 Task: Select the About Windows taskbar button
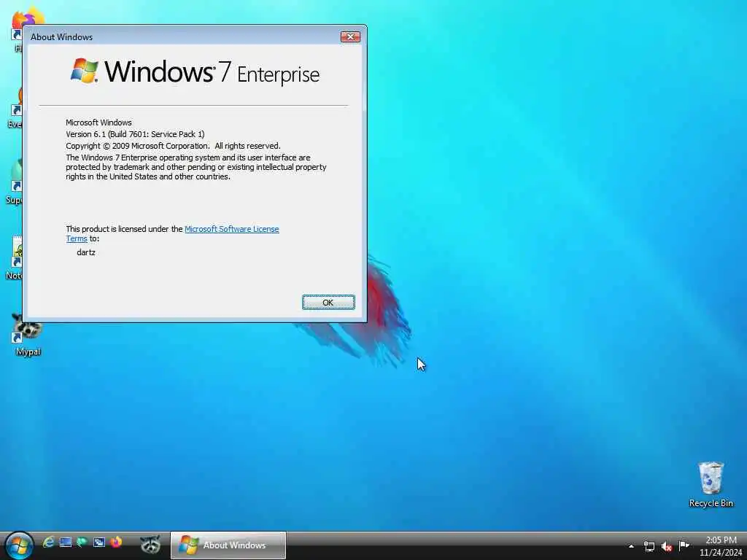coord(228,545)
